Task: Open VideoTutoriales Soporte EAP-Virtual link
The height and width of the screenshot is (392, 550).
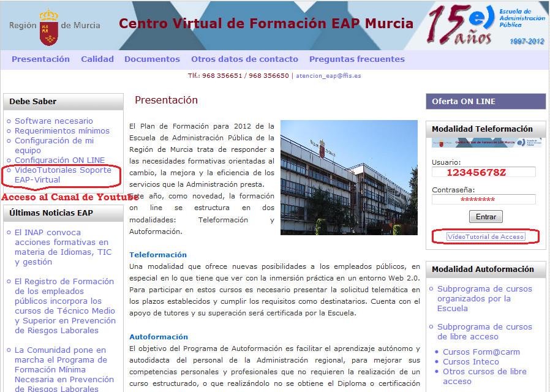Action: coord(63,175)
